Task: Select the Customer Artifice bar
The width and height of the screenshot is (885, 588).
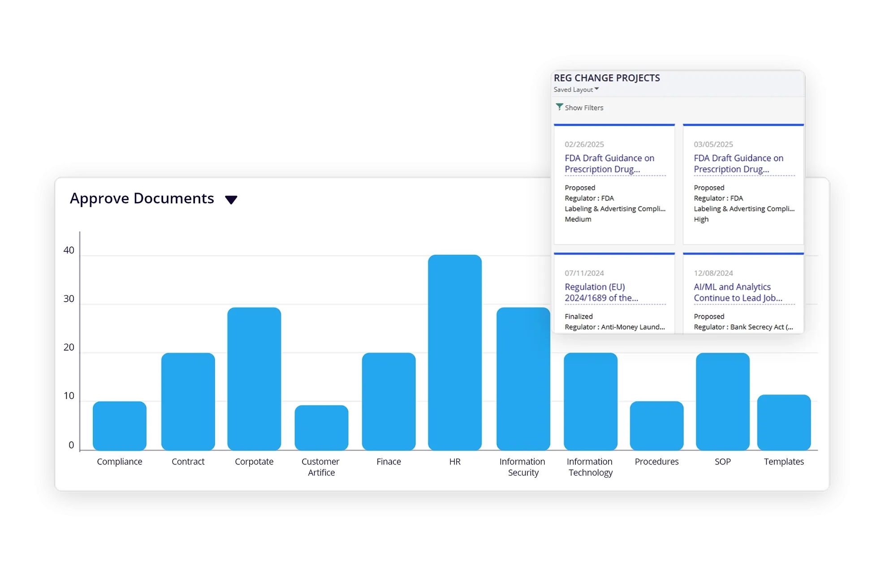Action: pos(321,427)
